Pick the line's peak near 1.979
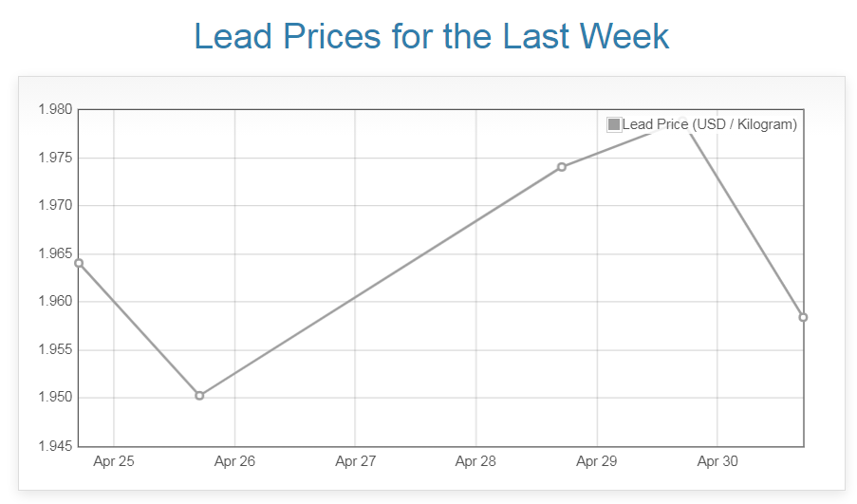 (683, 120)
